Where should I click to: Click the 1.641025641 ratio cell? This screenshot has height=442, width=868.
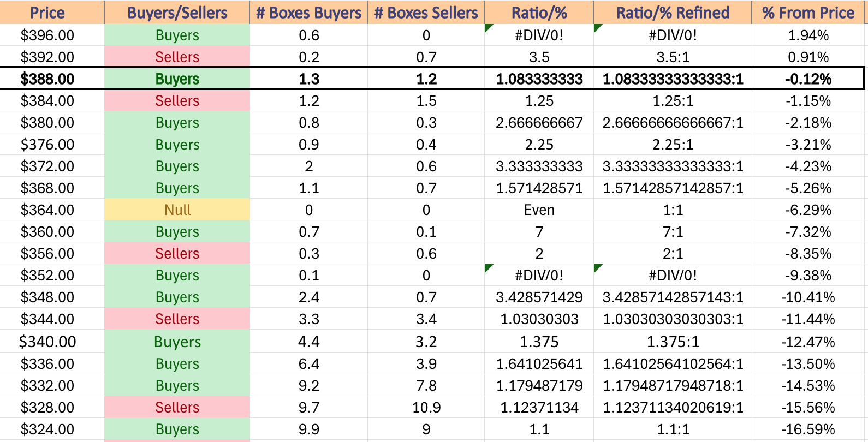pos(539,364)
